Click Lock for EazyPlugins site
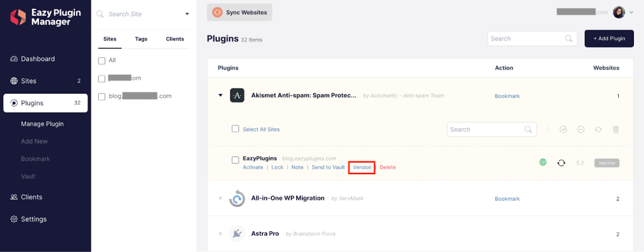Screen dimensions: 644x252 click(277, 167)
